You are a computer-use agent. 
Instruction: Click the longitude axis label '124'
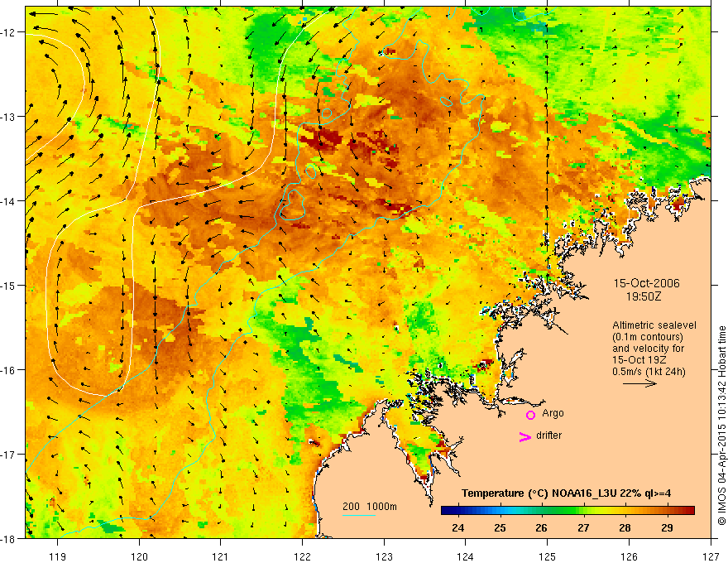click(x=466, y=556)
